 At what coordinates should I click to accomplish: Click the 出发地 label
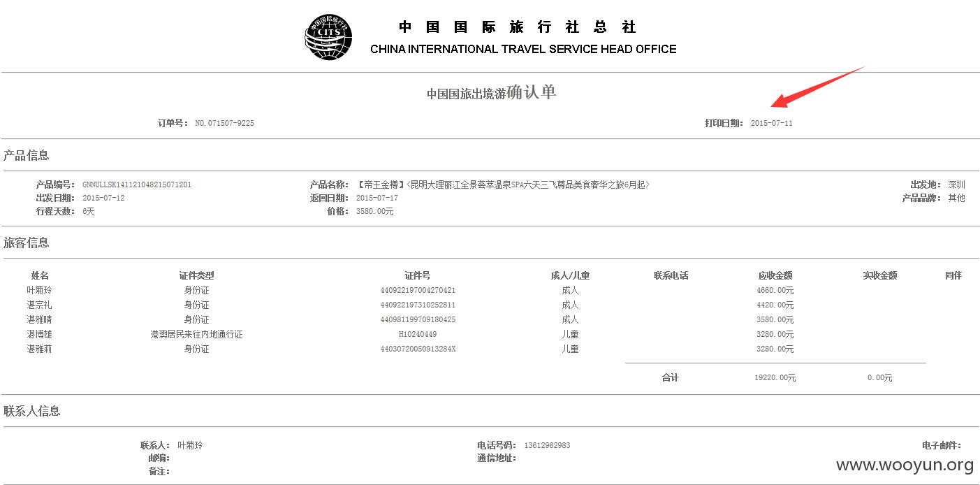pos(926,184)
